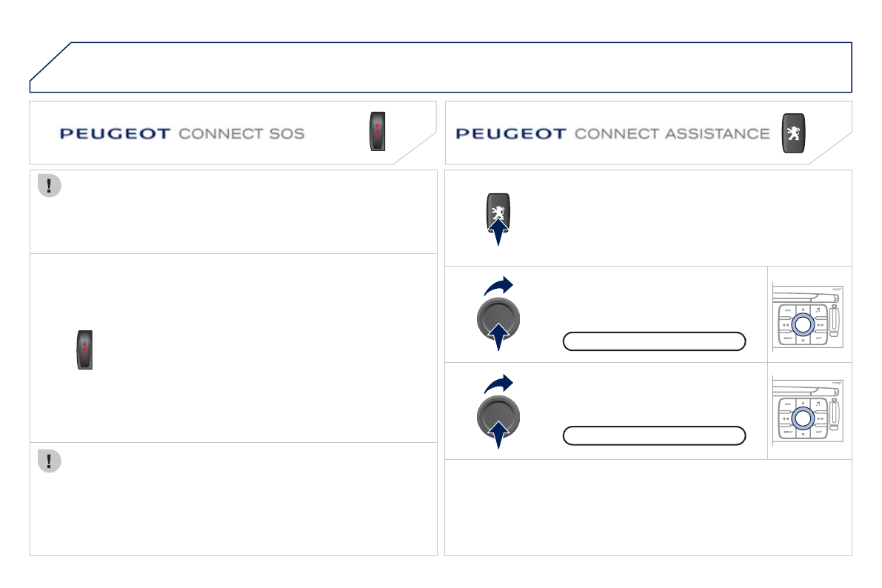This screenshot has width=882, height=588.
Task: Click the first empty rounded text field
Action: [653, 341]
